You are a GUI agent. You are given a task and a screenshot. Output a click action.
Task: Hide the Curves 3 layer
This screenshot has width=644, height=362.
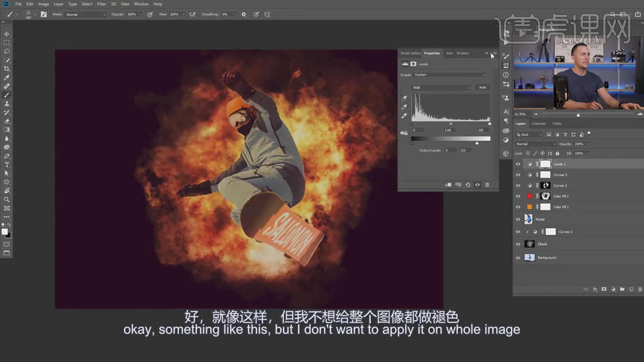[518, 175]
